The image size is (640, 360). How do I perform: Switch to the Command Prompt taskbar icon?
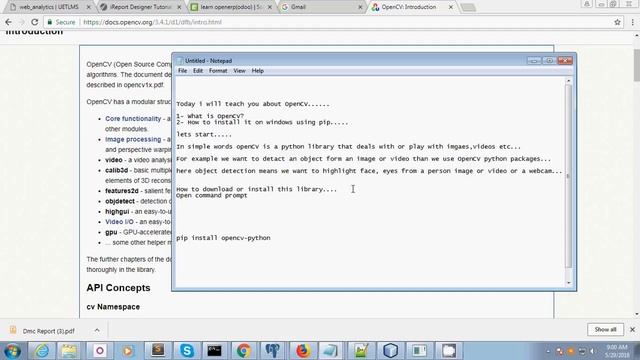(215, 351)
